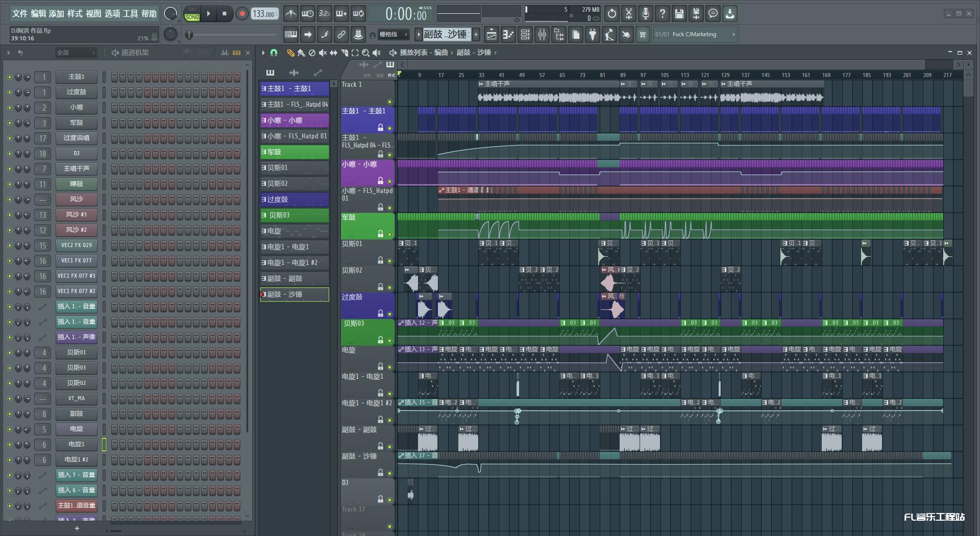Open the 全部 channel filter dropdown
Screen dimensions: 980x536
tap(76, 53)
